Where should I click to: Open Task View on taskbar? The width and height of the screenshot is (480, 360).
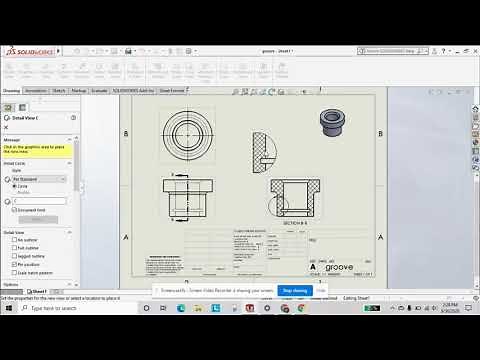(x=163, y=308)
